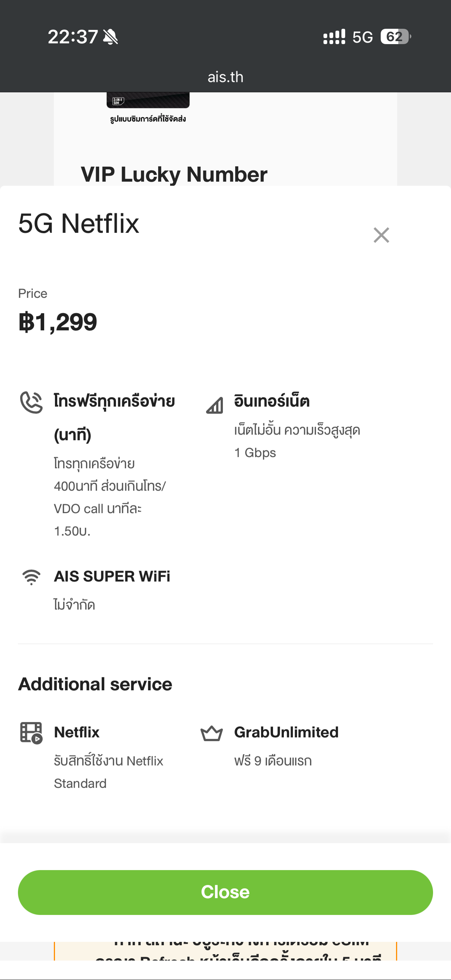This screenshot has height=980, width=451.
Task: Tap the Netflix film reel icon
Action: pos(31,733)
